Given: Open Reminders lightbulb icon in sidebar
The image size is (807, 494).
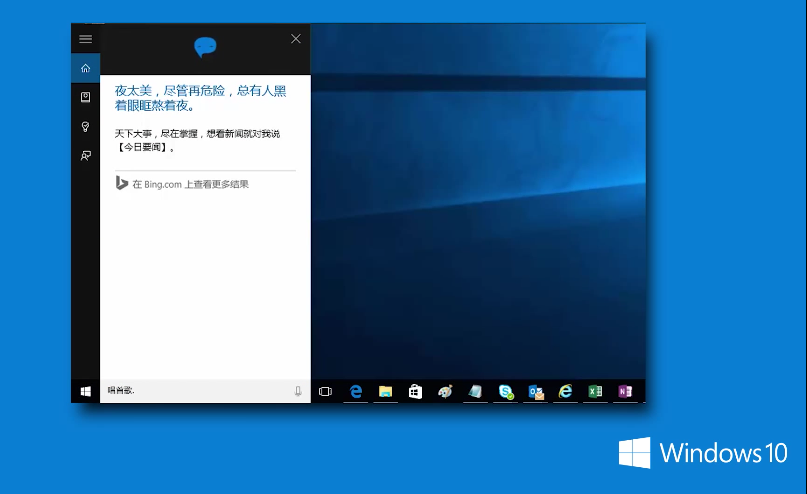Looking at the screenshot, I should pos(85,126).
